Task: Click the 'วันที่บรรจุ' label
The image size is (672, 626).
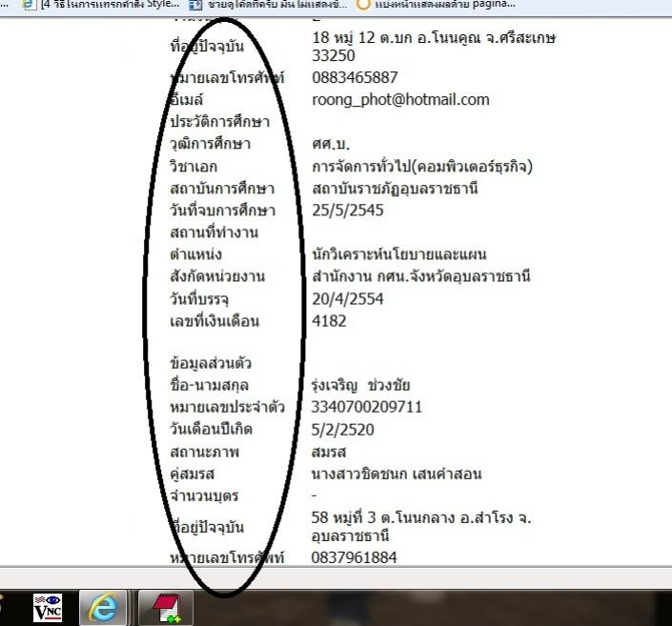Action: pyautogui.click(x=199, y=298)
